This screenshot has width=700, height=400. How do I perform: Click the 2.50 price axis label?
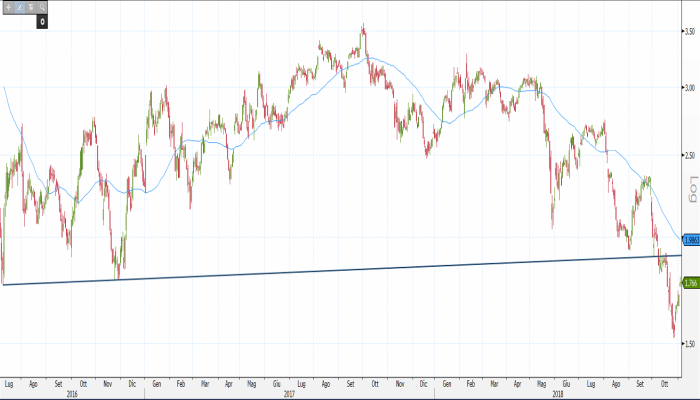tap(690, 155)
